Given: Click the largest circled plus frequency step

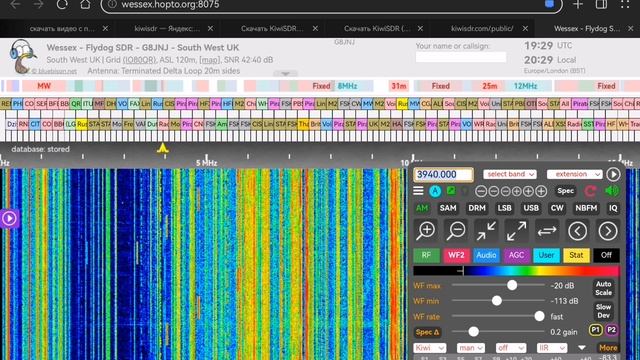Looking at the screenshot, I should tap(541, 191).
